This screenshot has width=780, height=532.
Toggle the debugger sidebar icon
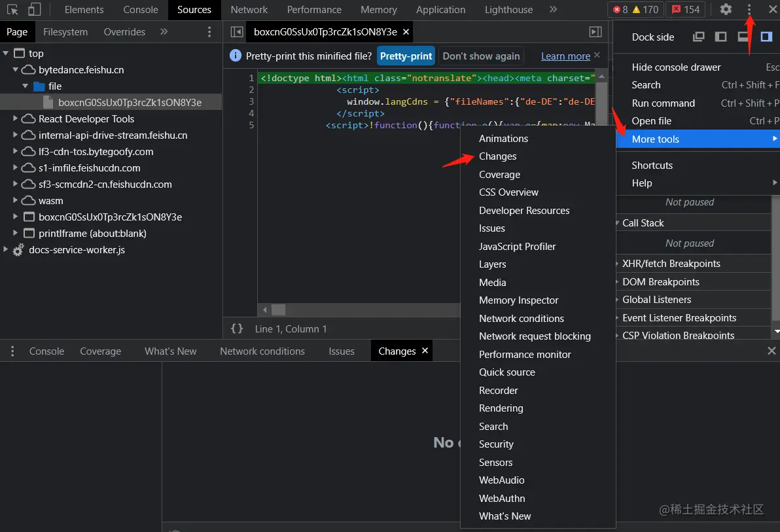pos(595,32)
